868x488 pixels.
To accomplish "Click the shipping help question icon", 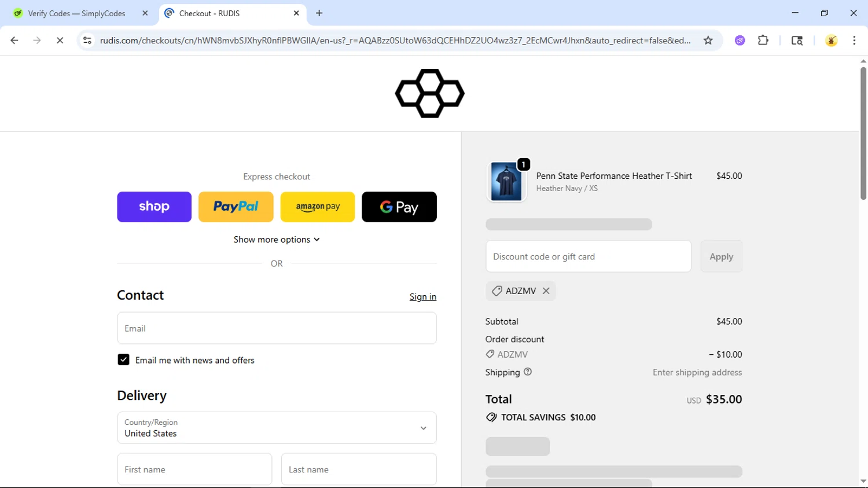I will coord(528,372).
